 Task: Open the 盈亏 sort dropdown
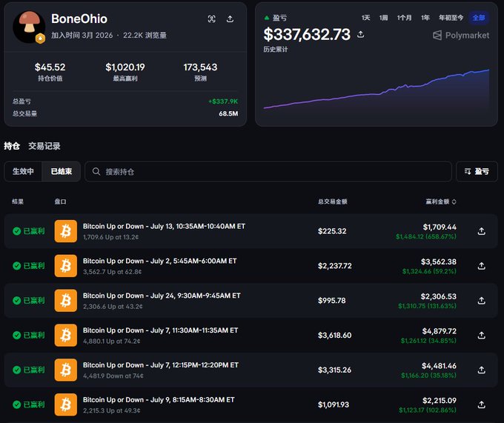point(477,172)
